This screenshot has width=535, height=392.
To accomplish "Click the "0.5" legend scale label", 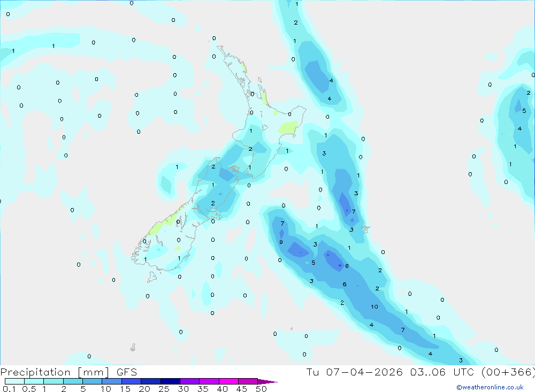I will pyautogui.click(x=29, y=389).
